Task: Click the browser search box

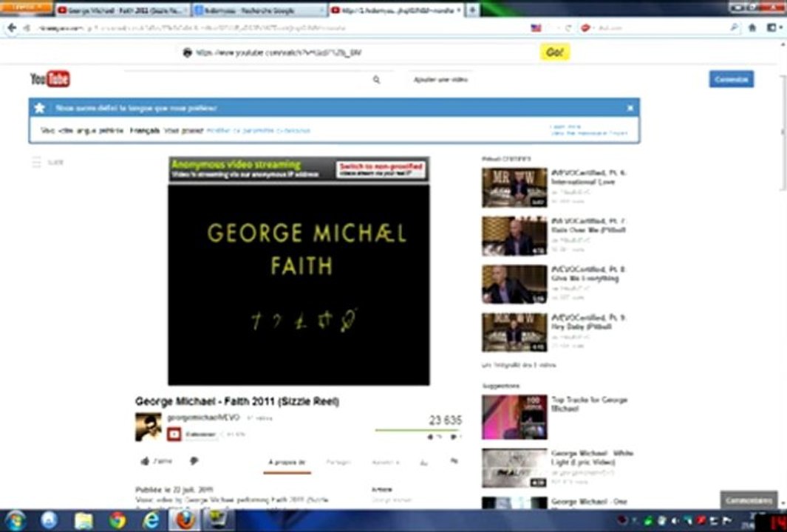Action: pos(660,28)
